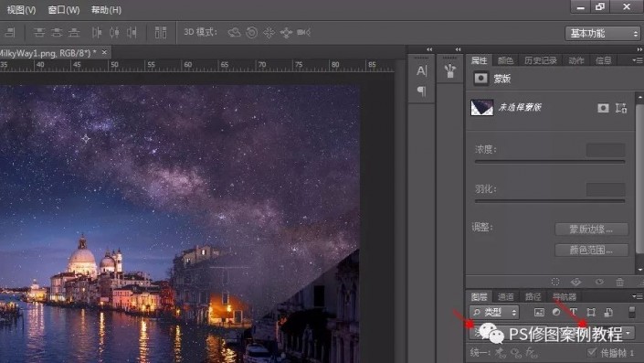The height and width of the screenshot is (363, 644).
Task: Open the 窗口(W) menu
Action: (x=64, y=9)
